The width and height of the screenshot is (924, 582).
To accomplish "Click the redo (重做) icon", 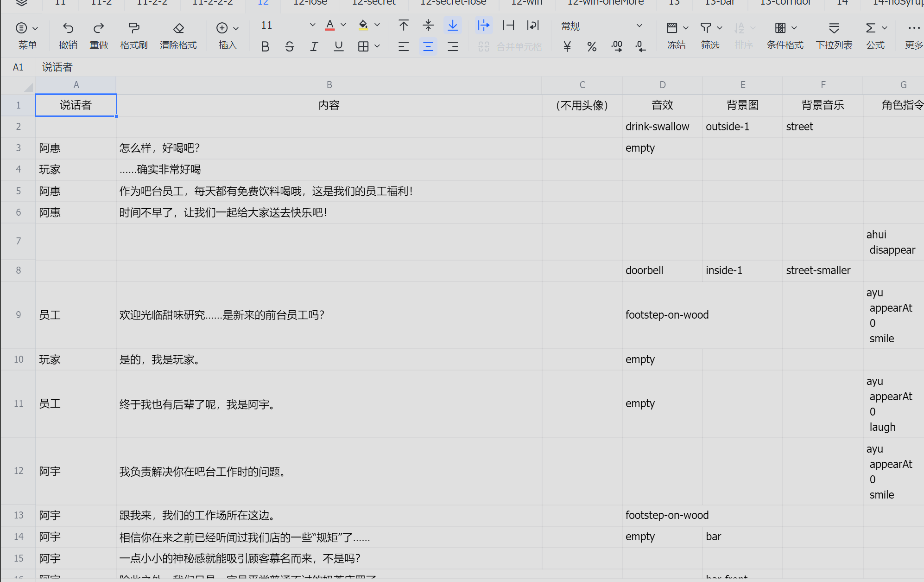I will 98,28.
